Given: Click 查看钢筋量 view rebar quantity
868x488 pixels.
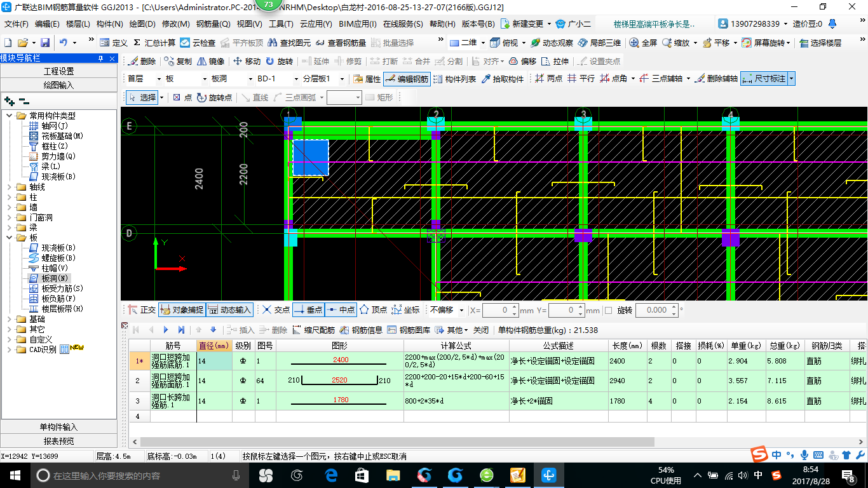Looking at the screenshot, I should [341, 43].
